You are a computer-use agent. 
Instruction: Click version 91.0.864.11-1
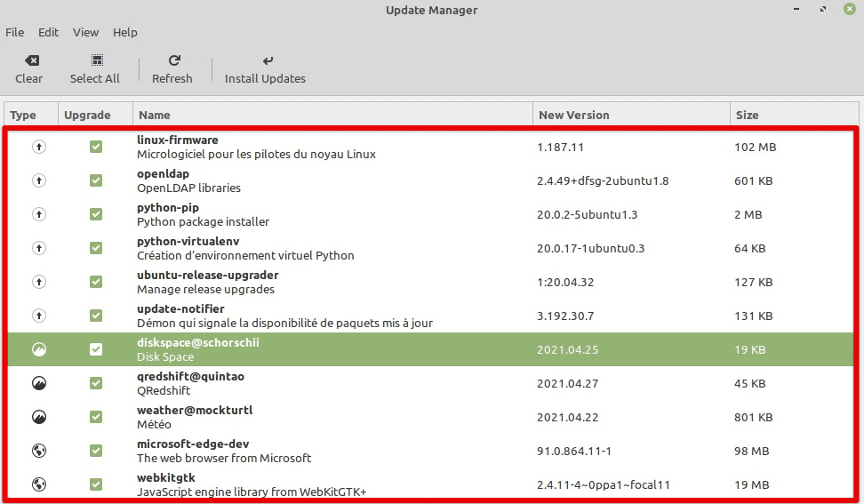pos(574,452)
